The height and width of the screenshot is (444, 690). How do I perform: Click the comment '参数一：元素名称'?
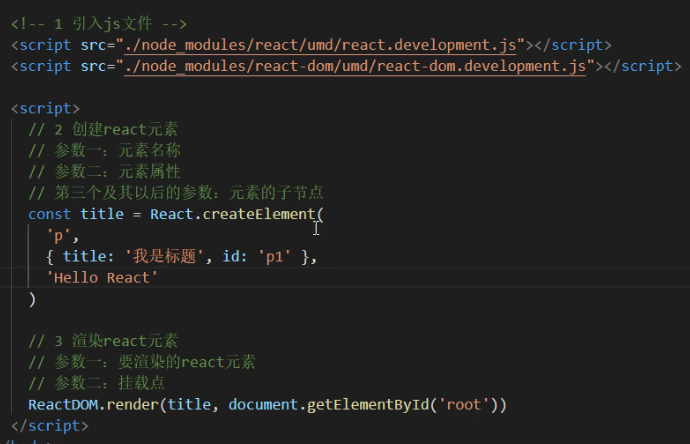point(105,151)
